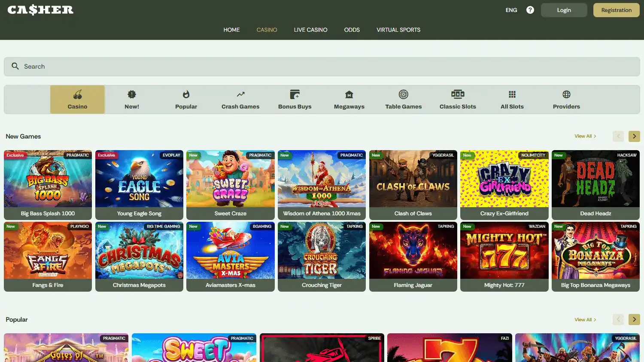Screen dimensions: 644x362
Task: Open the help question mark icon
Action: (x=530, y=10)
